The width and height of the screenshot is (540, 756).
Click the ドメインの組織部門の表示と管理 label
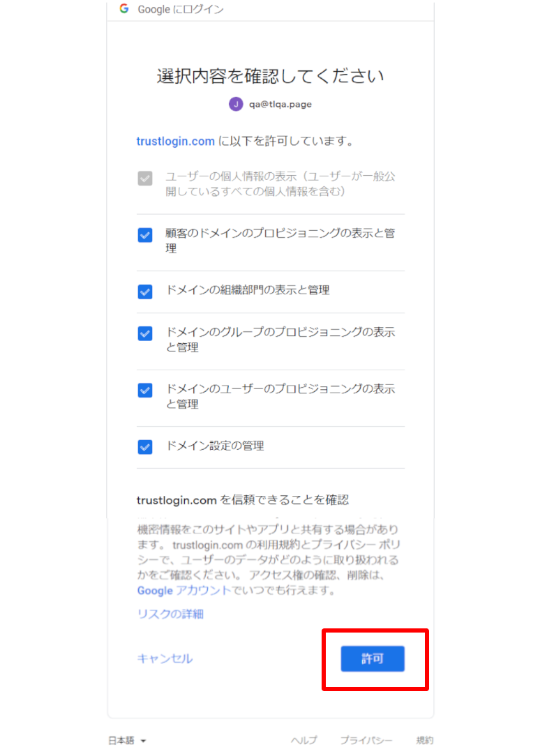click(x=248, y=290)
